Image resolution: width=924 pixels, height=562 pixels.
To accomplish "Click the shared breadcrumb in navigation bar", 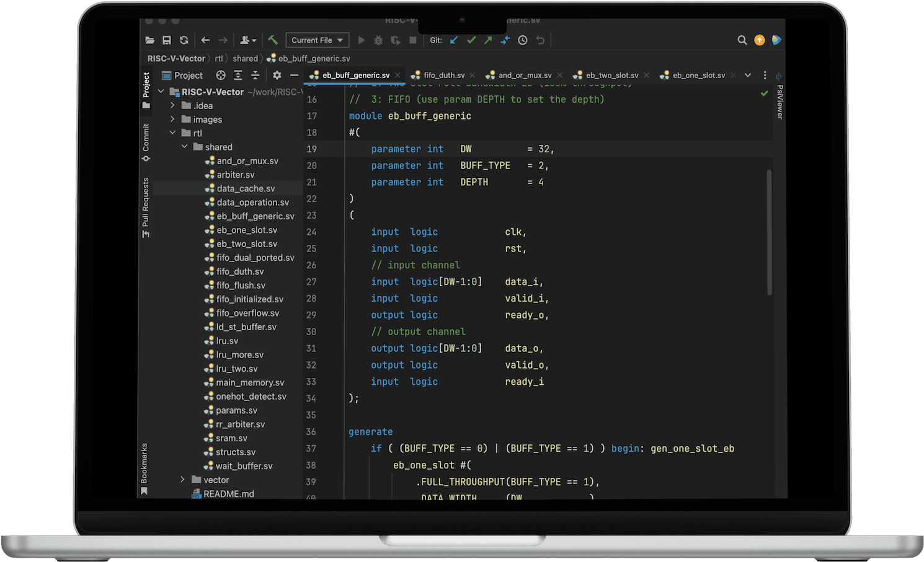I will 245,58.
